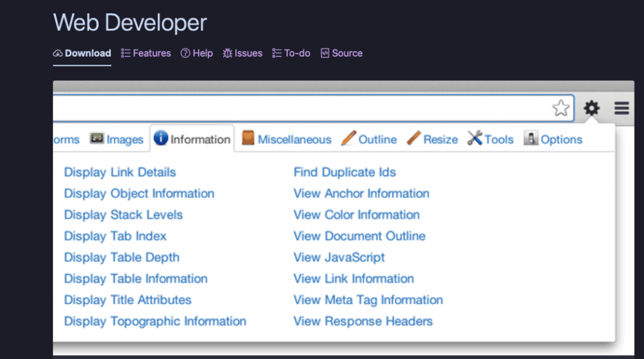Click the Tools wrench icon
Screen dimensions: 644x359
(x=475, y=138)
